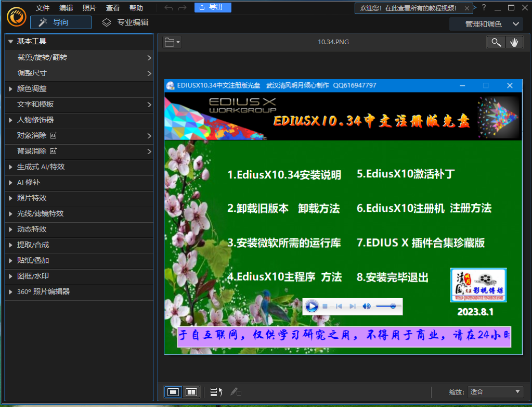Click the undo arrow icon
The width and height of the screenshot is (532, 407).
[168, 8]
